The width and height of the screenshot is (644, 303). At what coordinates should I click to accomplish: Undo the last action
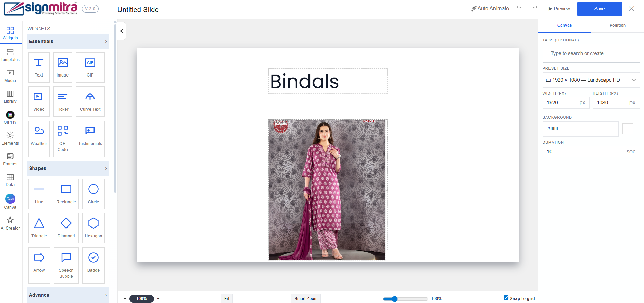point(519,8)
